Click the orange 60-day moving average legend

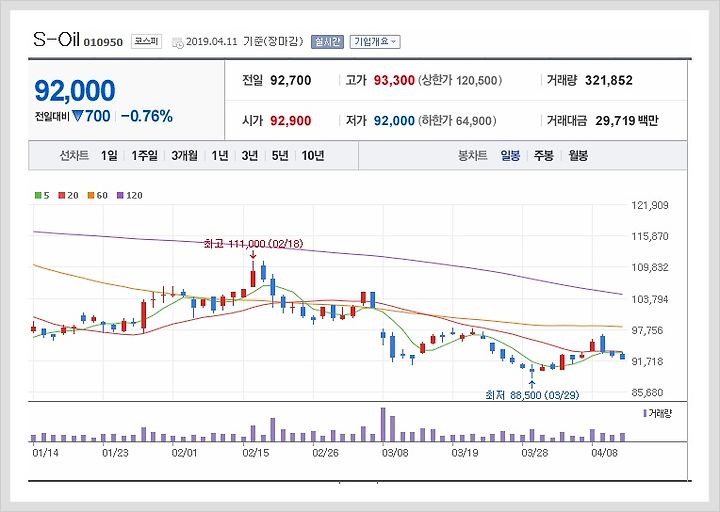[x=97, y=196]
